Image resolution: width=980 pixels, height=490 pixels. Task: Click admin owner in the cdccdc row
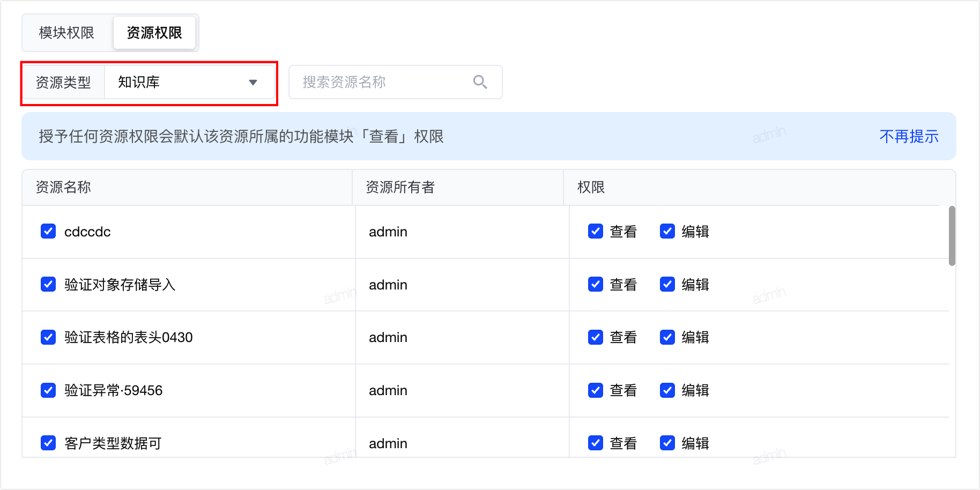click(x=388, y=232)
